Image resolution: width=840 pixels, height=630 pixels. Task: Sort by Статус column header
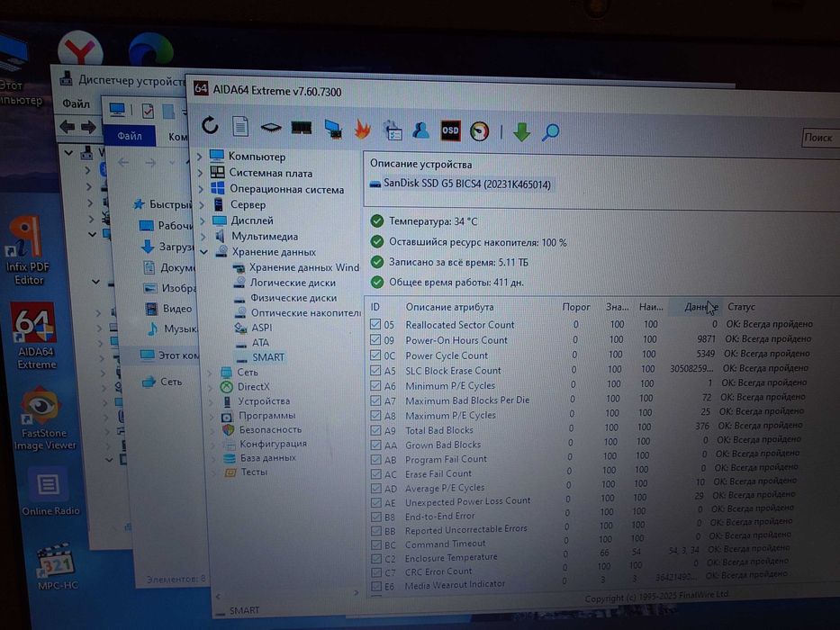coord(741,307)
